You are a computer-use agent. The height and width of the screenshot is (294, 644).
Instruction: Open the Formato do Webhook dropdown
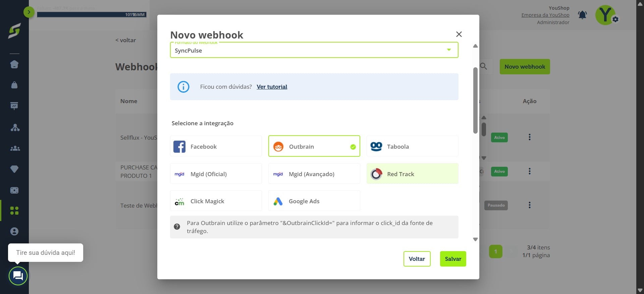[x=314, y=50]
